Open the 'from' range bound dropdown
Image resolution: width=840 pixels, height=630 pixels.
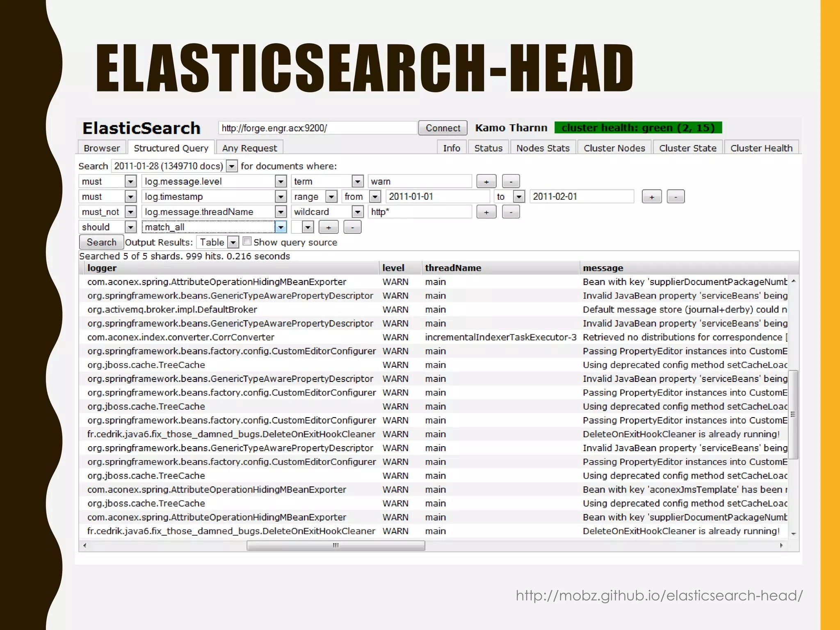click(375, 197)
